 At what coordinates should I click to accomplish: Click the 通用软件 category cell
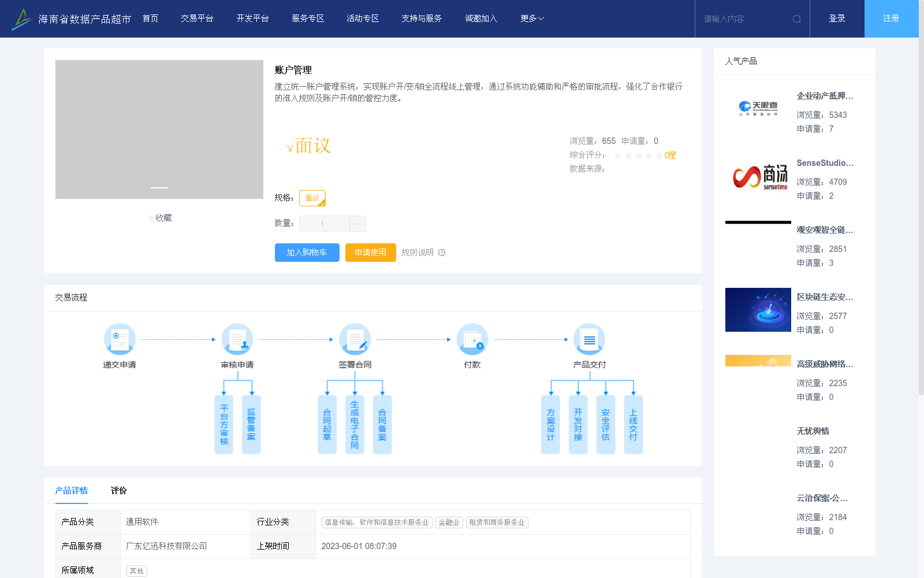click(x=185, y=522)
